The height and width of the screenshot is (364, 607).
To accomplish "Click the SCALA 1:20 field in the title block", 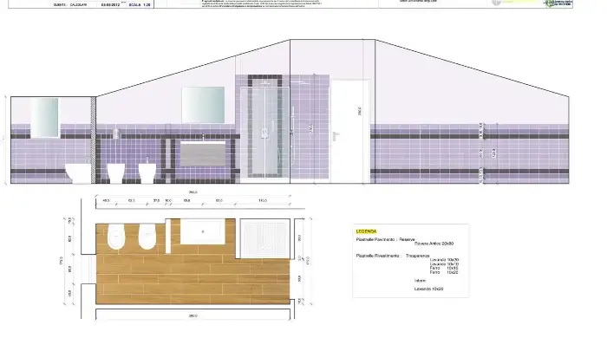I will click(x=140, y=4).
